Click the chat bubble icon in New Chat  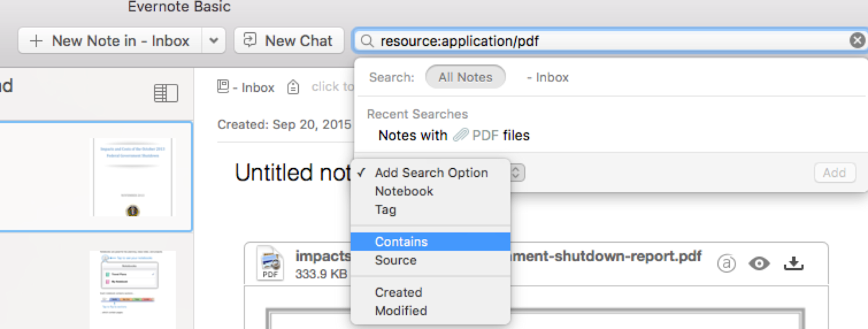coord(250,40)
